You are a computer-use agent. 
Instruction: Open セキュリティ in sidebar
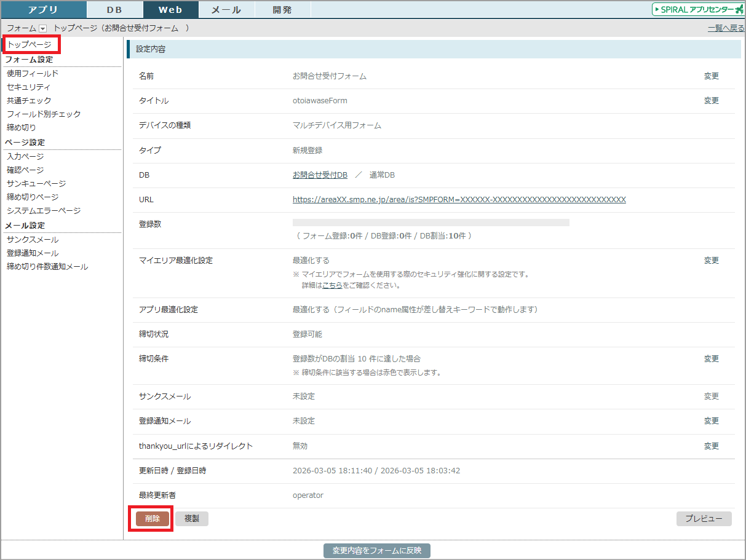(28, 87)
